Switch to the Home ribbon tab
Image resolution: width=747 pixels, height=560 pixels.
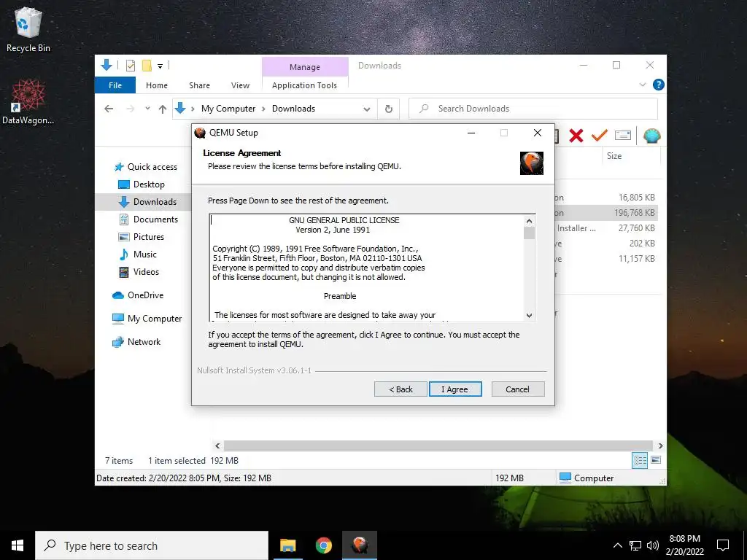(157, 85)
